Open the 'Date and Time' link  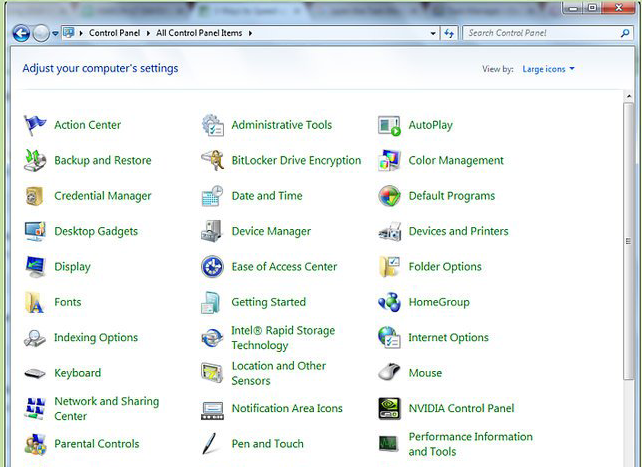[x=267, y=196]
